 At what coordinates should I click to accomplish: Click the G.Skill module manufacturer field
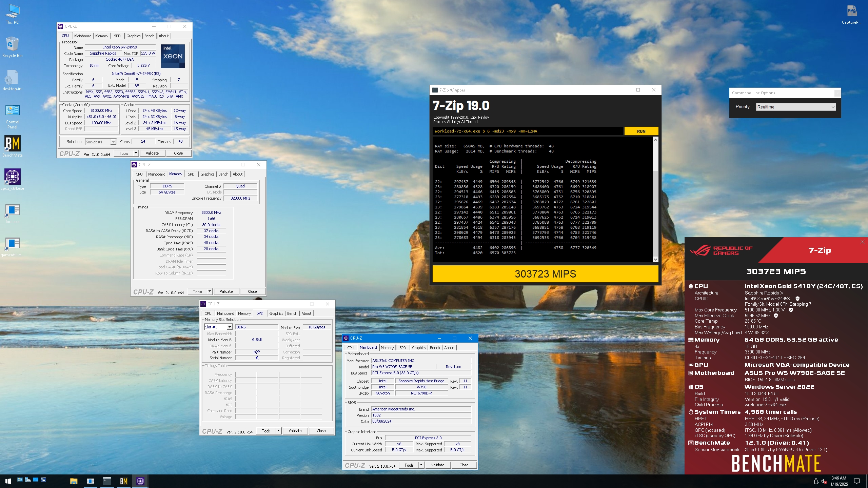coord(257,340)
